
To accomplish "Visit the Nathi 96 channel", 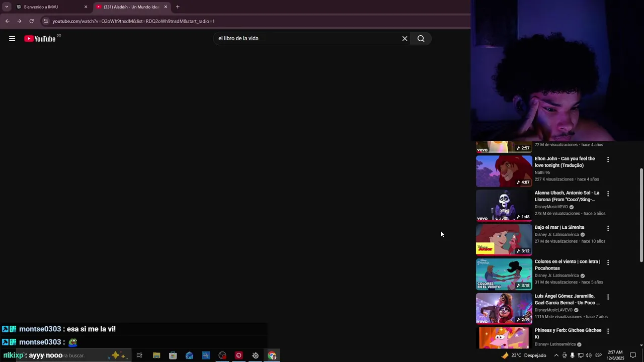I will tap(542, 172).
